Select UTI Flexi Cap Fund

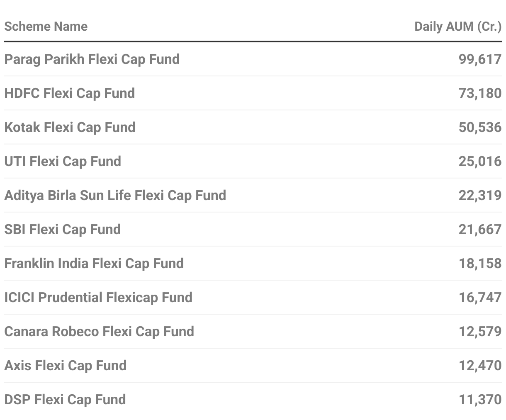pos(63,161)
